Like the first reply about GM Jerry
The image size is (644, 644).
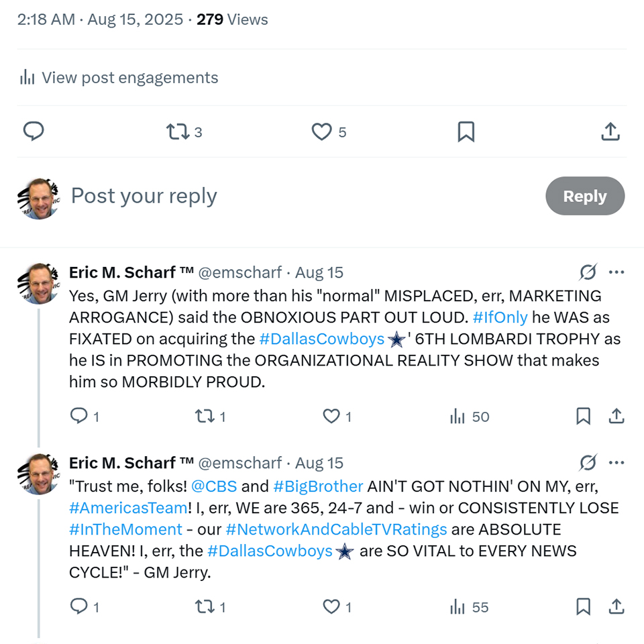click(331, 417)
